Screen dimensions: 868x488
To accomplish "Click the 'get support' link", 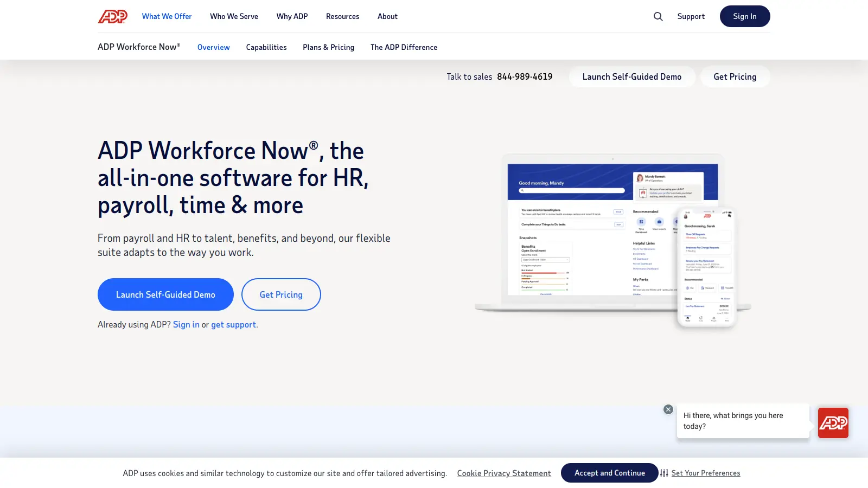I will click(x=233, y=324).
